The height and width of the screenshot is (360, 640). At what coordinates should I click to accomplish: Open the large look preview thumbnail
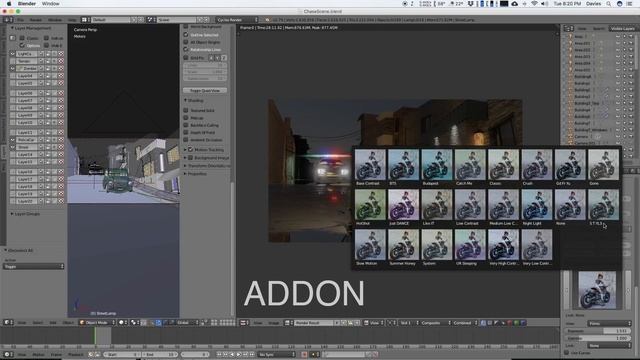pos(597,290)
